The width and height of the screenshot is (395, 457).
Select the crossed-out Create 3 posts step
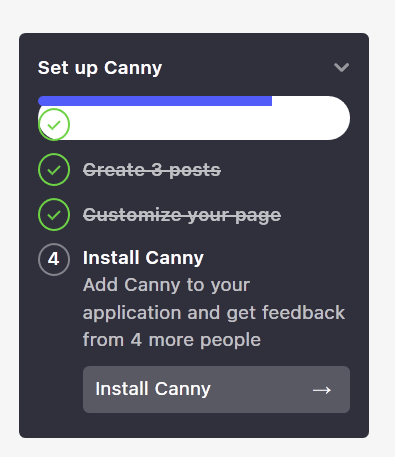(152, 170)
